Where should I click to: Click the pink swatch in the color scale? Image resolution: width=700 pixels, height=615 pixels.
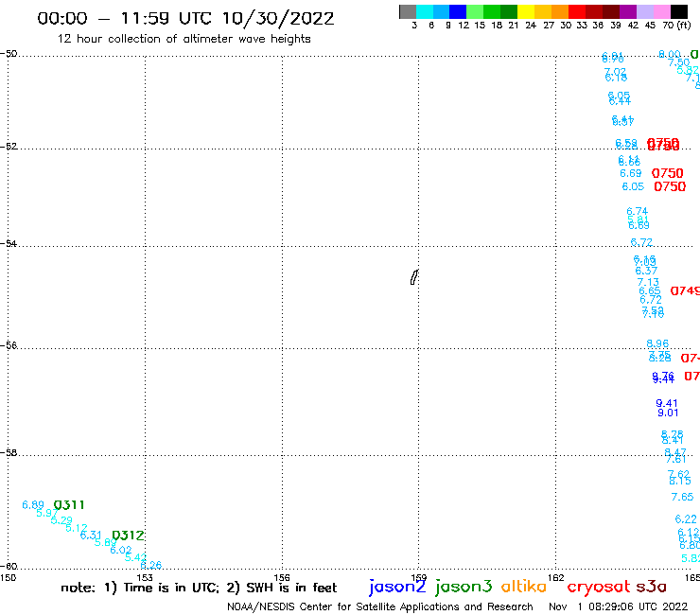[x=661, y=11]
